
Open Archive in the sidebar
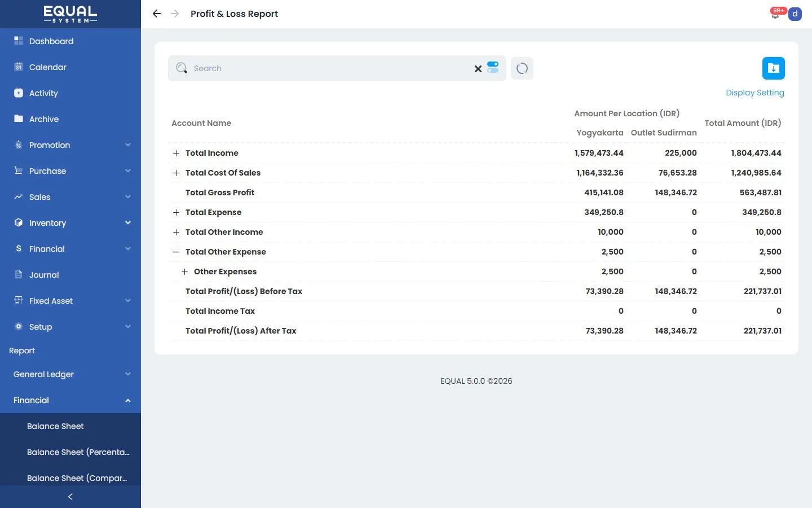pos(70,119)
